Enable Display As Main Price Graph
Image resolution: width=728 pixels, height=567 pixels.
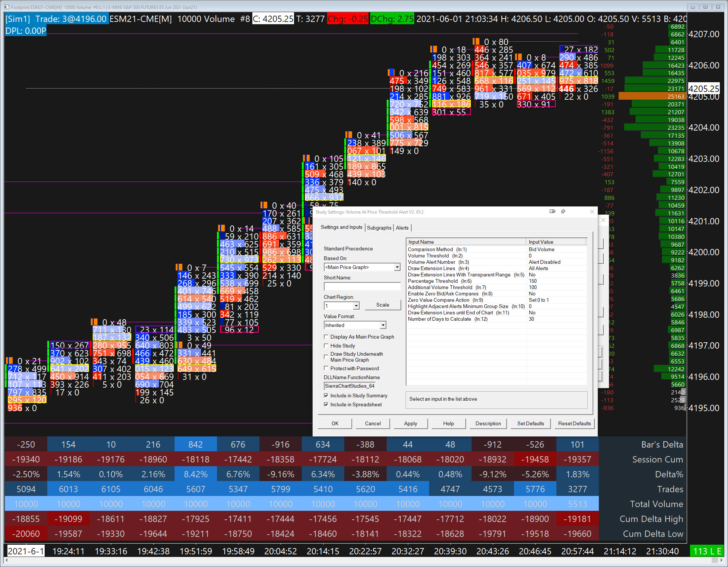[x=326, y=337]
